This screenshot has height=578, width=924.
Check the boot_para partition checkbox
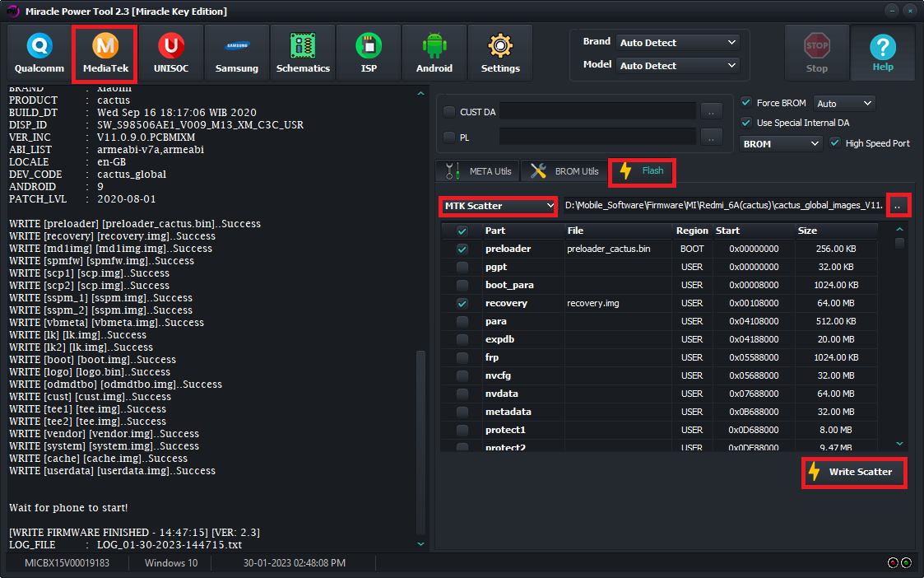[x=462, y=285]
